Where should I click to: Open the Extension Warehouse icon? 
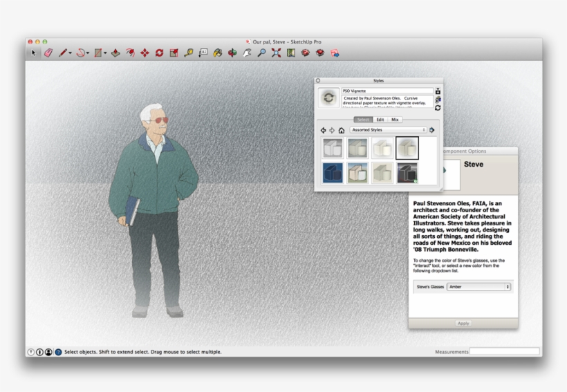(320, 53)
